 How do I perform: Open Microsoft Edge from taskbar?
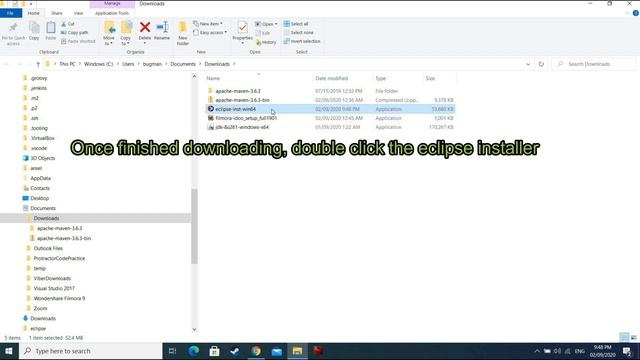click(193, 351)
